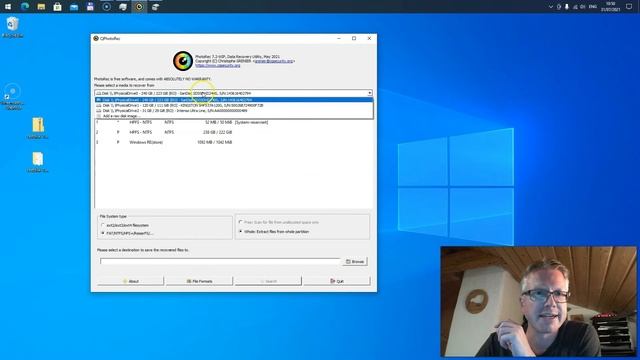This screenshot has height=360, width=640.
Task: Select Add a raw disk image option
Action: 234,116
